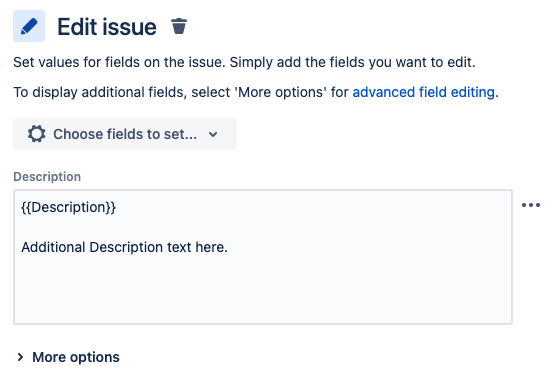
Task: Click the quoted 'More options' phrase in the help text
Action: click(280, 92)
